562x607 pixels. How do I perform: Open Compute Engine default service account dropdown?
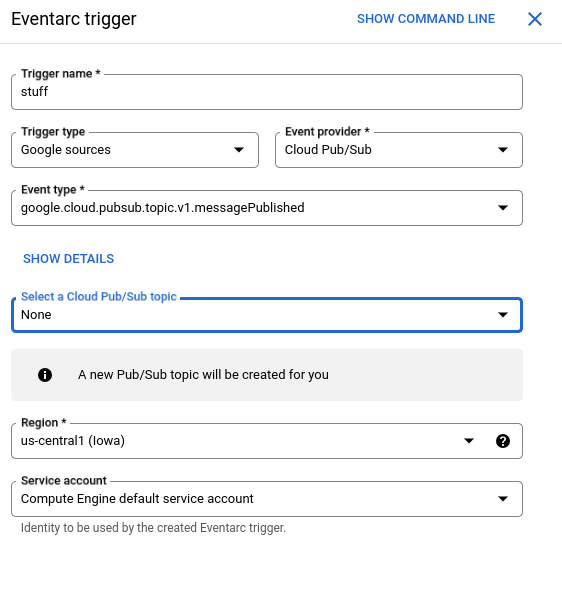coord(267,499)
